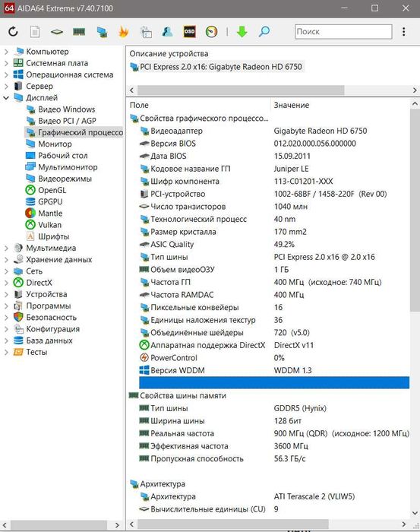Viewport: 420px width, 532px height.
Task: Collapse the Дисплей tree node
Action: click(x=6, y=98)
